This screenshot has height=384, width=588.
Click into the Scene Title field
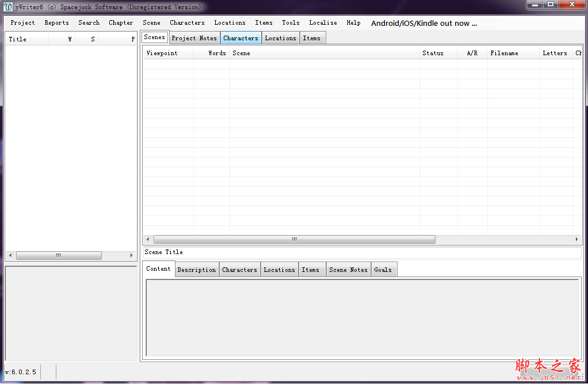click(x=362, y=252)
